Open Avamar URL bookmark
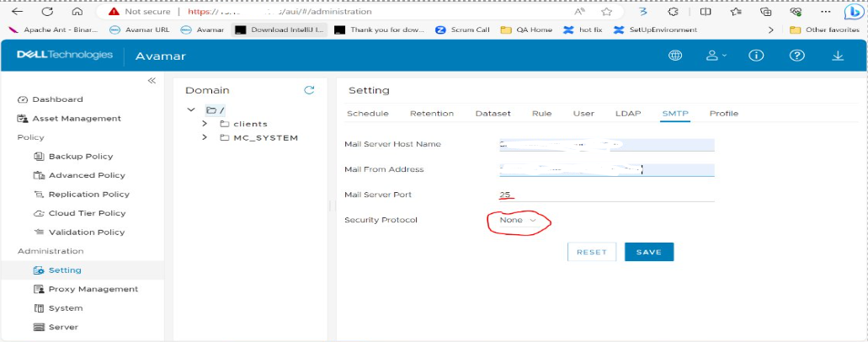 coord(140,30)
